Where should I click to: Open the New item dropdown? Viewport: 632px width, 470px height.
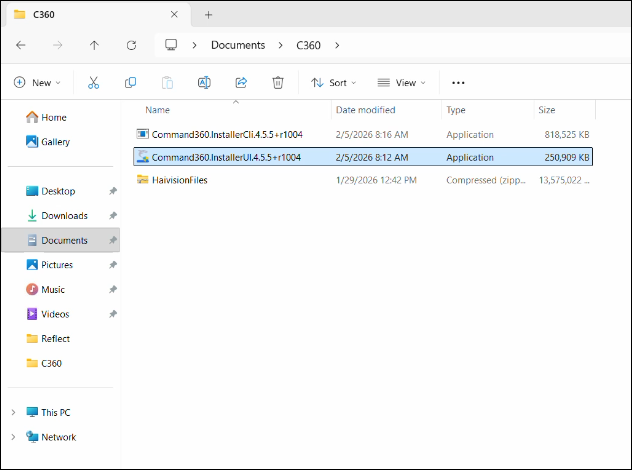pyautogui.click(x=37, y=83)
